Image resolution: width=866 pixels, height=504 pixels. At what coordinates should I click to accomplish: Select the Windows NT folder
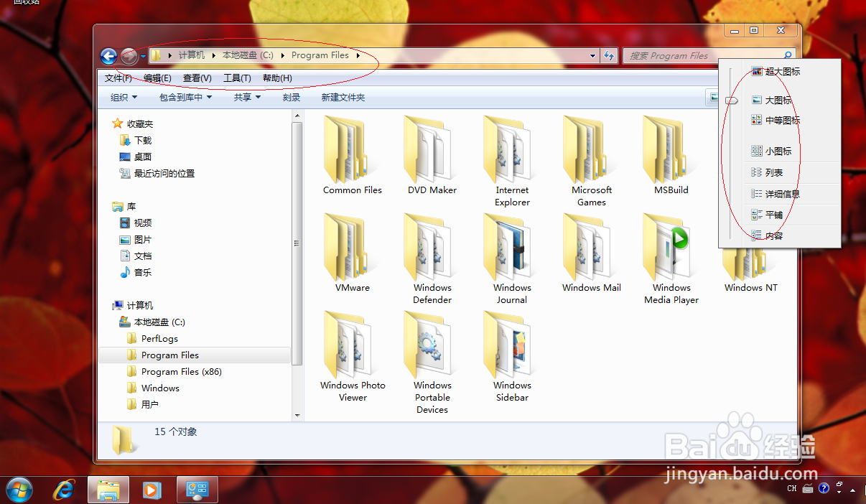point(750,269)
